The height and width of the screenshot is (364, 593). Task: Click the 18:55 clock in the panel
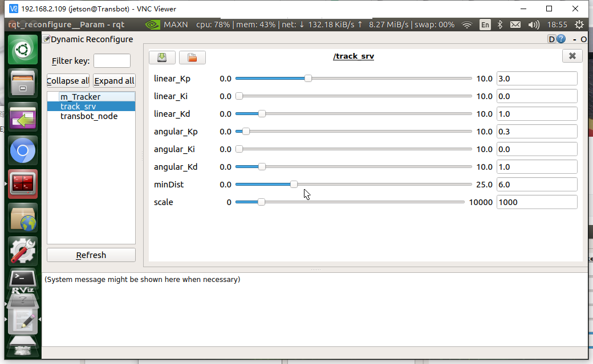click(557, 25)
